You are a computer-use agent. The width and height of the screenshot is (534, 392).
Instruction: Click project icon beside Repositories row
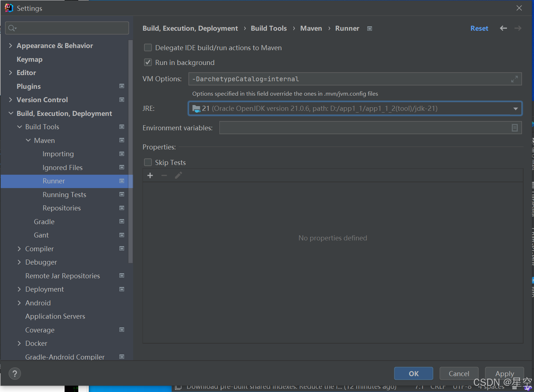pos(122,208)
